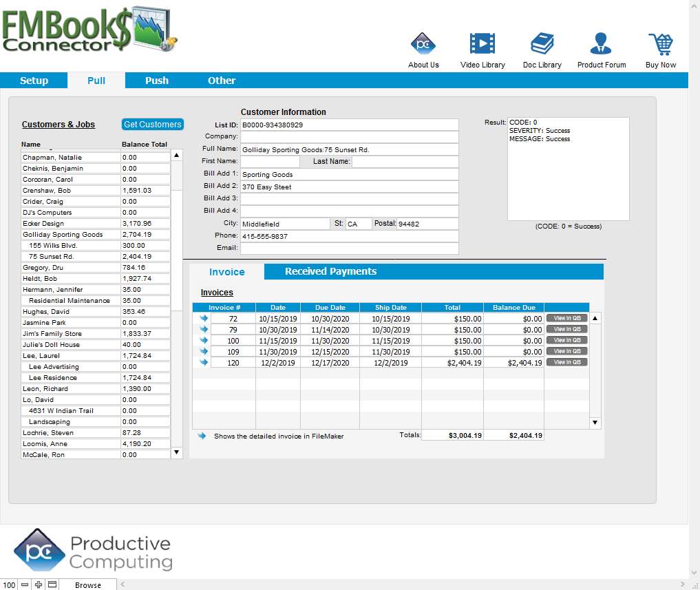Image resolution: width=700 pixels, height=590 pixels.
Task: Click the zoom level 100 indicator
Action: [x=9, y=584]
